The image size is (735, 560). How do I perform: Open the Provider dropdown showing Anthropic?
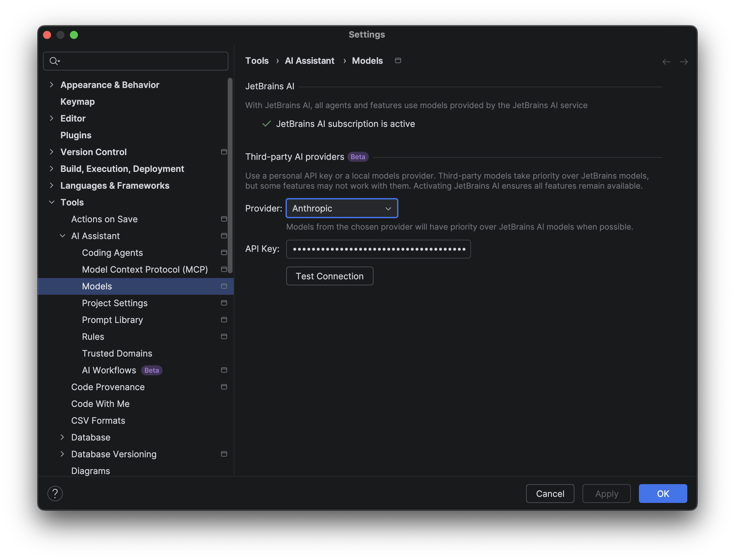342,208
